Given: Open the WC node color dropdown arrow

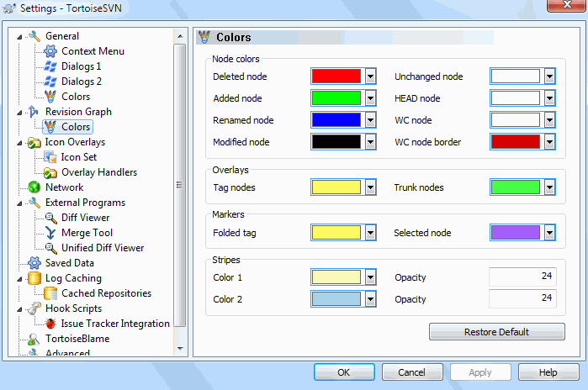Looking at the screenshot, I should (x=550, y=120).
